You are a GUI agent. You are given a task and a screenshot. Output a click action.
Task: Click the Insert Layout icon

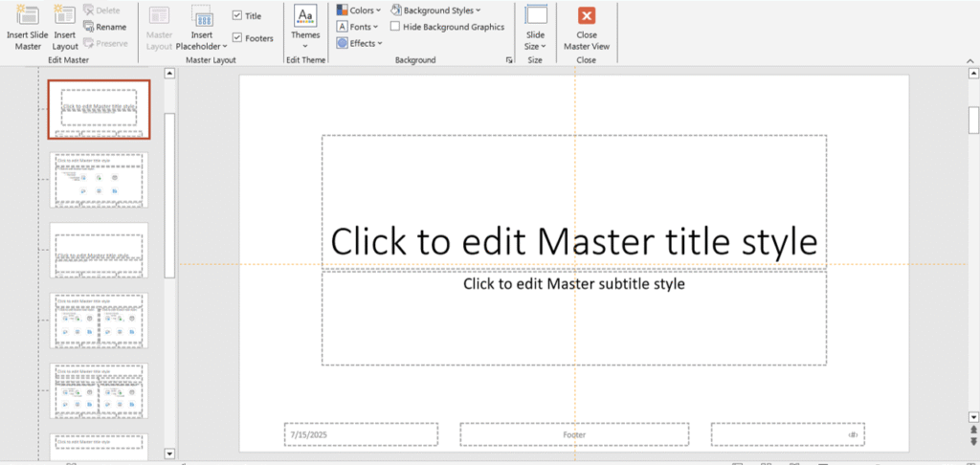65,15
